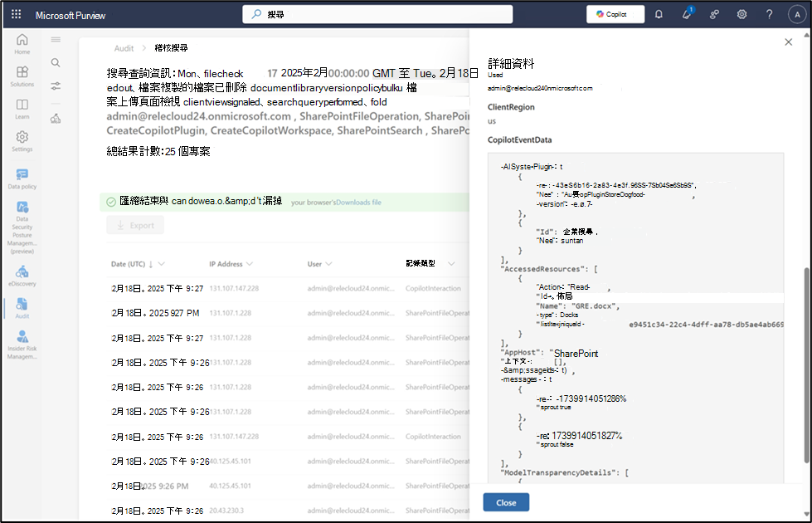Viewport: 812px width, 523px height.
Task: Navigate to Audit in the breadcrumb
Action: [x=124, y=48]
